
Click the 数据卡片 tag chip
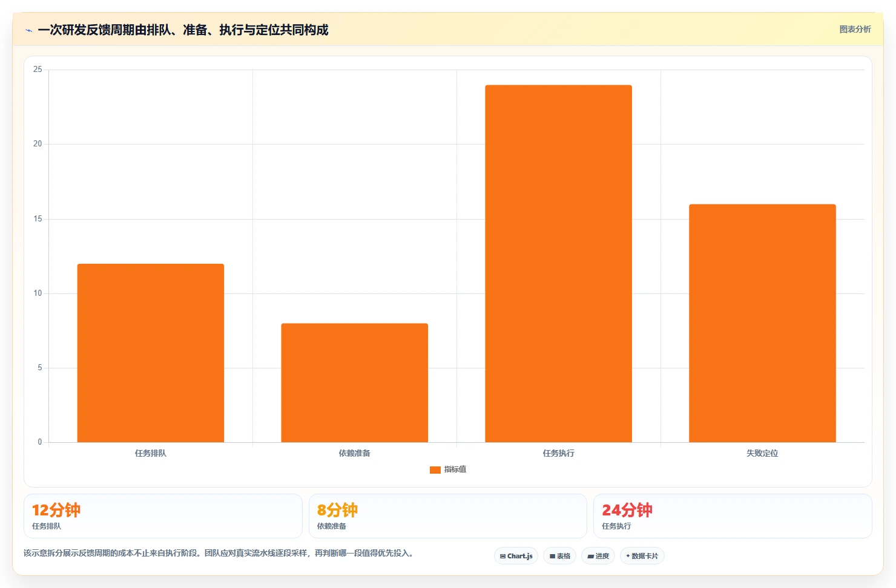(642, 556)
